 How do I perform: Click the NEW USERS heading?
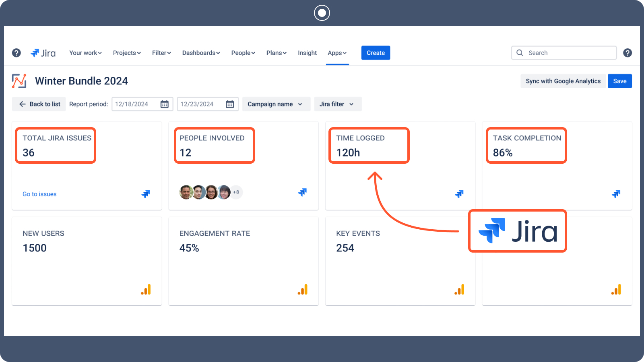point(43,233)
